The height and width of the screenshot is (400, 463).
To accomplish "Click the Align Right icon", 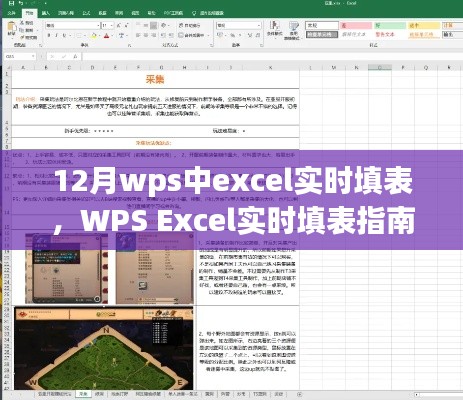I will click(153, 35).
